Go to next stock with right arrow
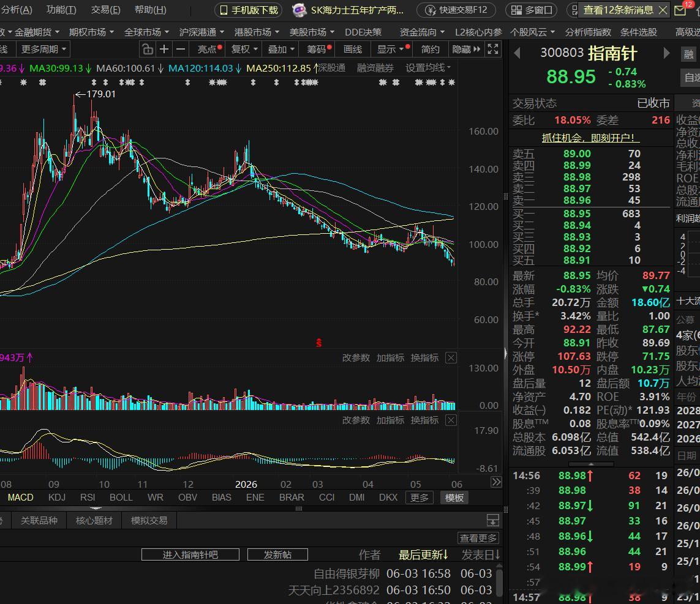Screen dimensions: 700x604 pos(666,53)
